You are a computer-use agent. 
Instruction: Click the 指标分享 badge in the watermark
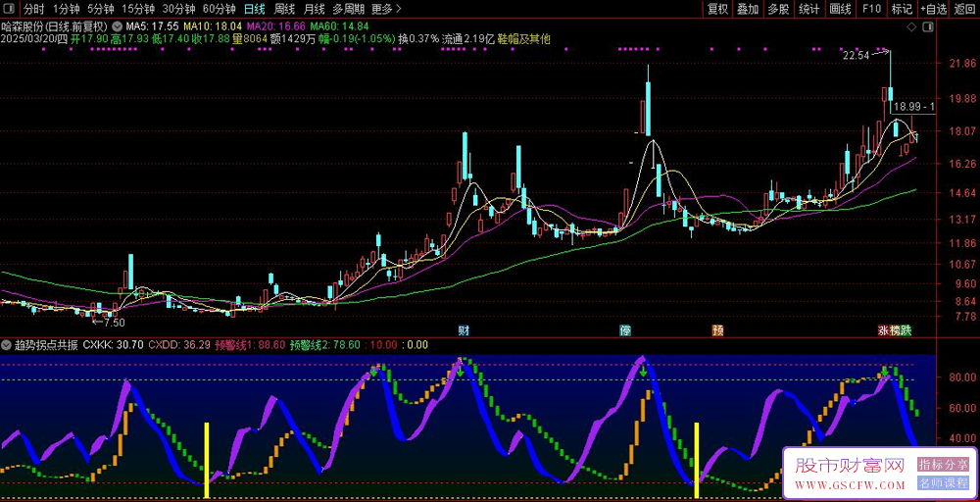944,465
